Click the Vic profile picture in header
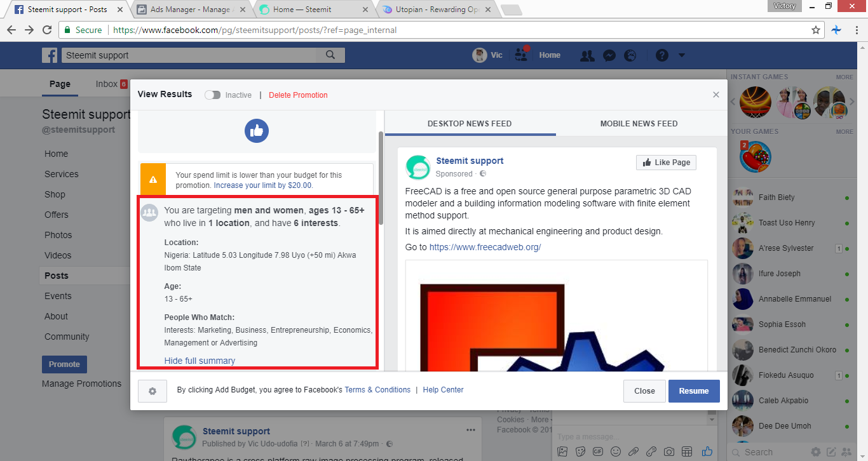 480,55
